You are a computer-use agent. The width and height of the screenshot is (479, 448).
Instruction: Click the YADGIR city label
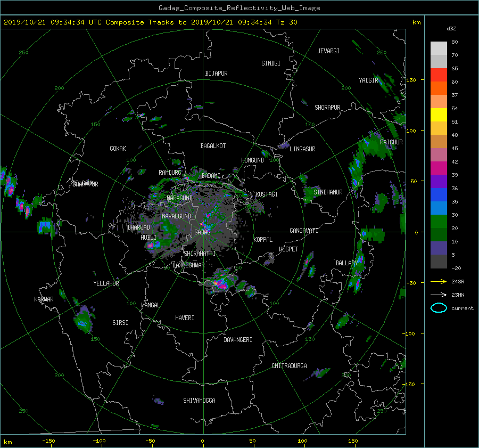click(x=369, y=80)
